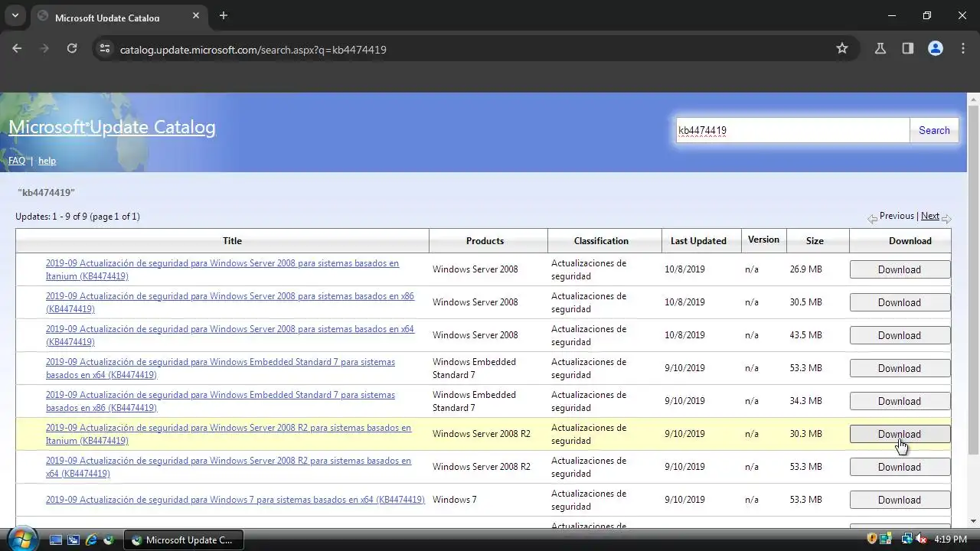Open Windows Embedded Standard 7 x64 link
The height and width of the screenshot is (551, 980).
click(220, 368)
